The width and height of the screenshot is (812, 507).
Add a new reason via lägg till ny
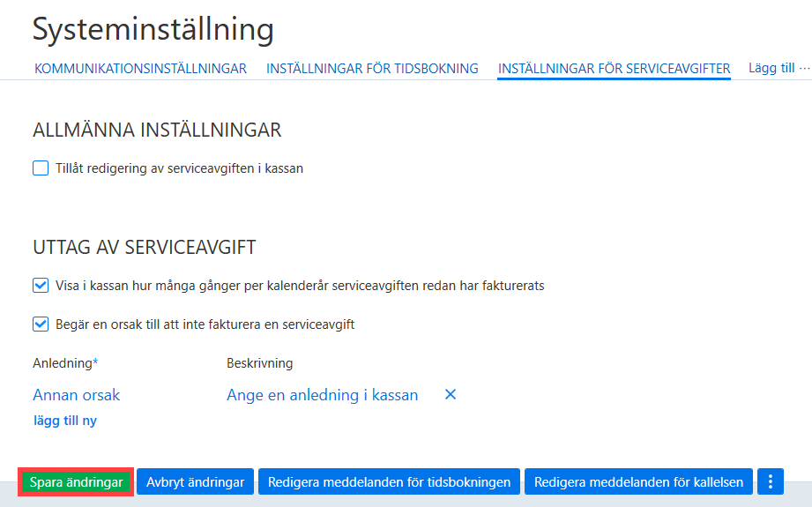click(65, 421)
